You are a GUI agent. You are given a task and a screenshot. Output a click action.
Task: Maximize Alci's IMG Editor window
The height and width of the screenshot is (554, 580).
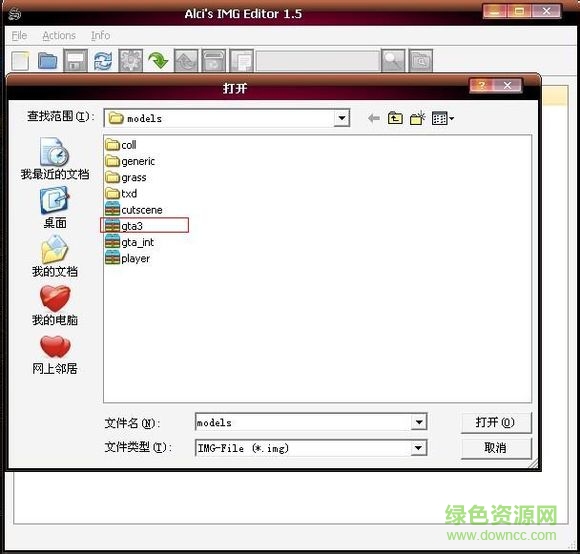[519, 11]
